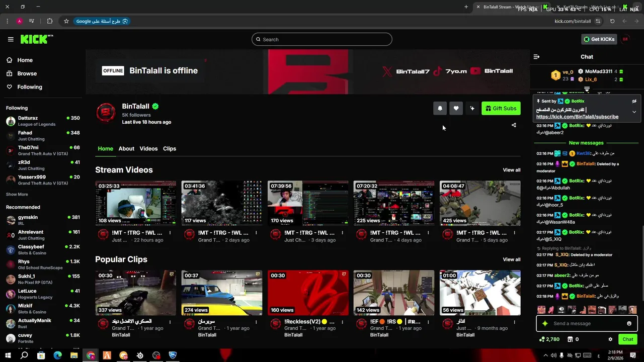Switch to the About tab

tap(126, 149)
